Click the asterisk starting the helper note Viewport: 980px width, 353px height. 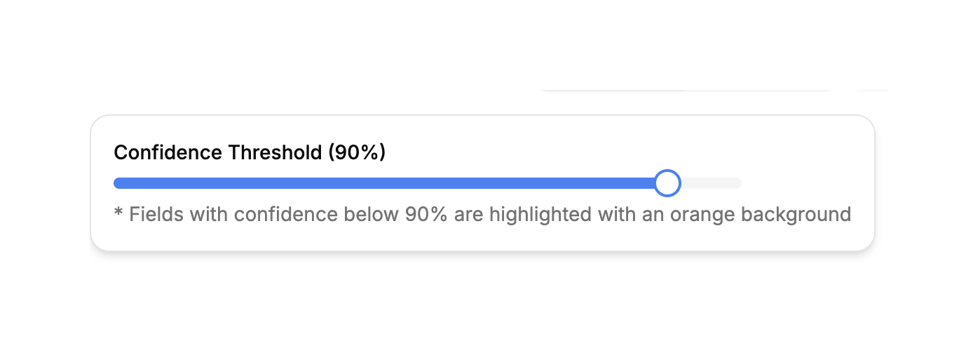coord(118,213)
